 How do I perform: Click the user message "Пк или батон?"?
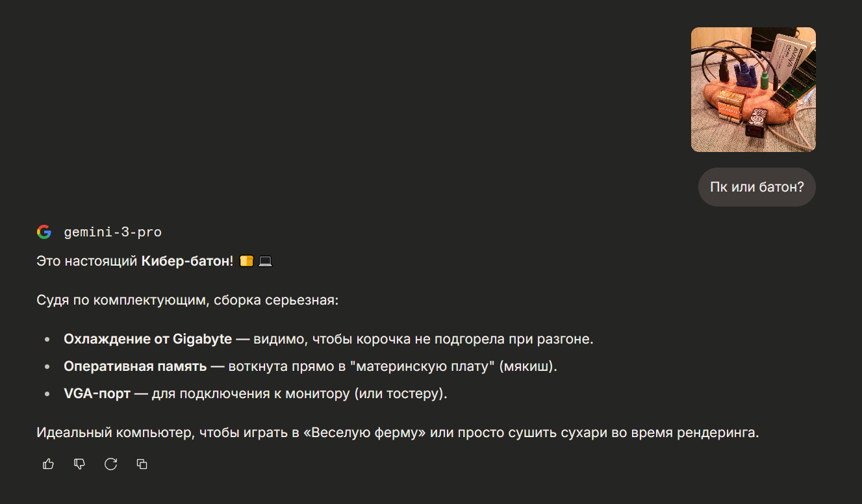(x=757, y=187)
